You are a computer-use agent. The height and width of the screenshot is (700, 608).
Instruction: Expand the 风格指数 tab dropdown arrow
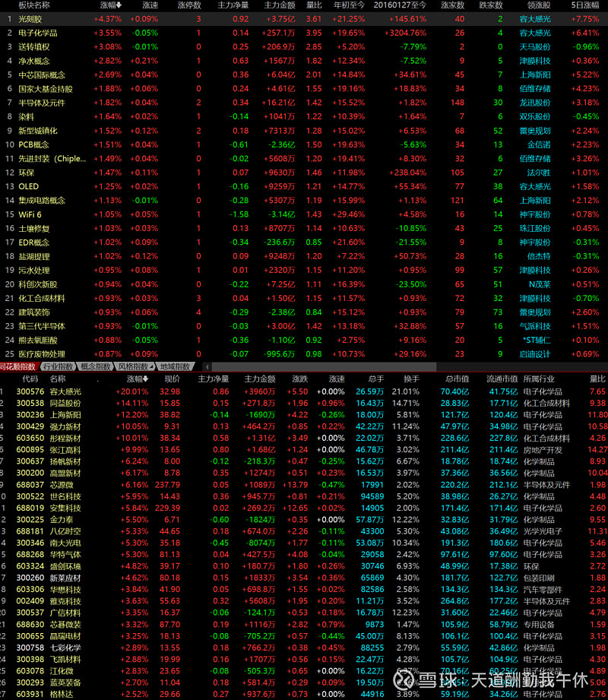(x=151, y=367)
